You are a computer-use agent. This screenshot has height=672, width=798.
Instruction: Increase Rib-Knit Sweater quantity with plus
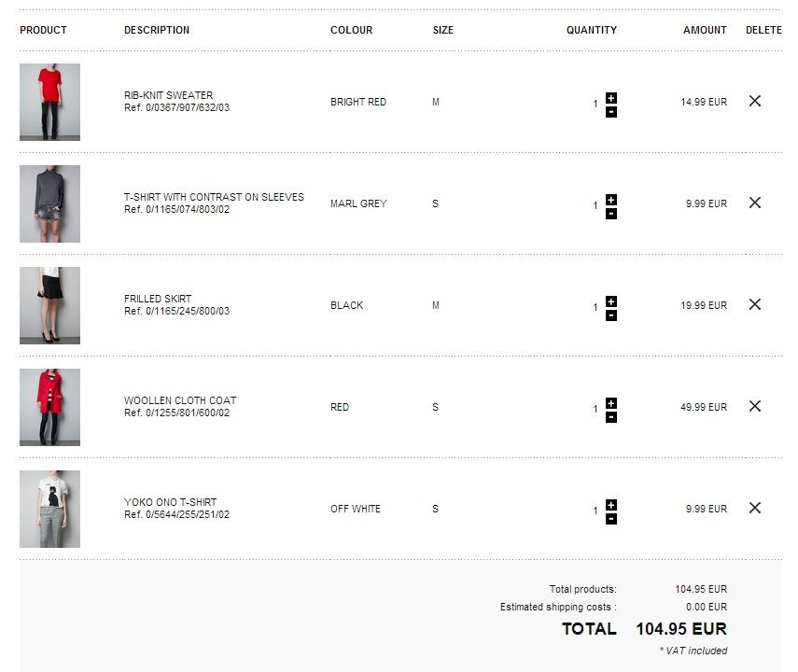(611, 98)
